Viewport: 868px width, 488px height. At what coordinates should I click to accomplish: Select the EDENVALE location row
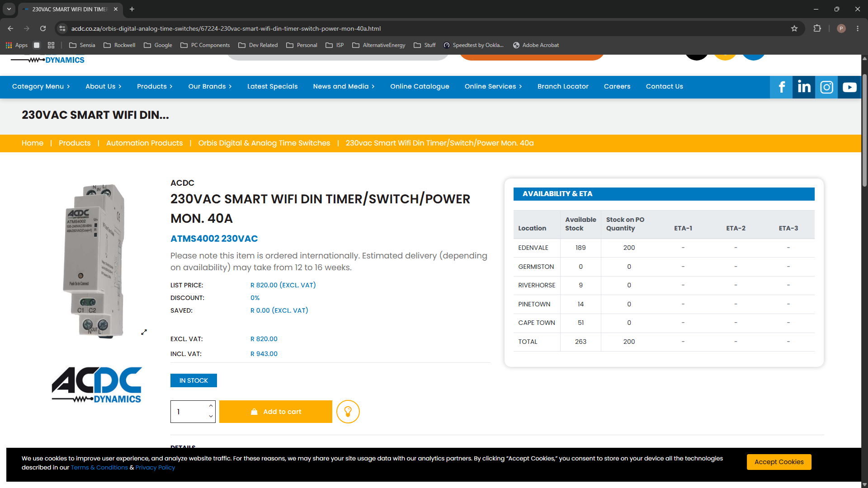[x=664, y=248]
